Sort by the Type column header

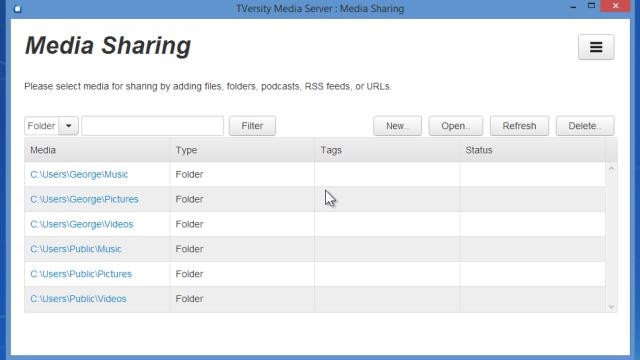pyautogui.click(x=242, y=150)
